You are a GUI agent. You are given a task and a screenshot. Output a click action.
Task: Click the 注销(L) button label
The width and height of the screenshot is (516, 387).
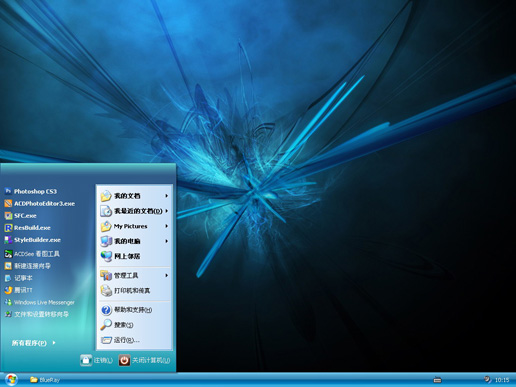(103, 360)
